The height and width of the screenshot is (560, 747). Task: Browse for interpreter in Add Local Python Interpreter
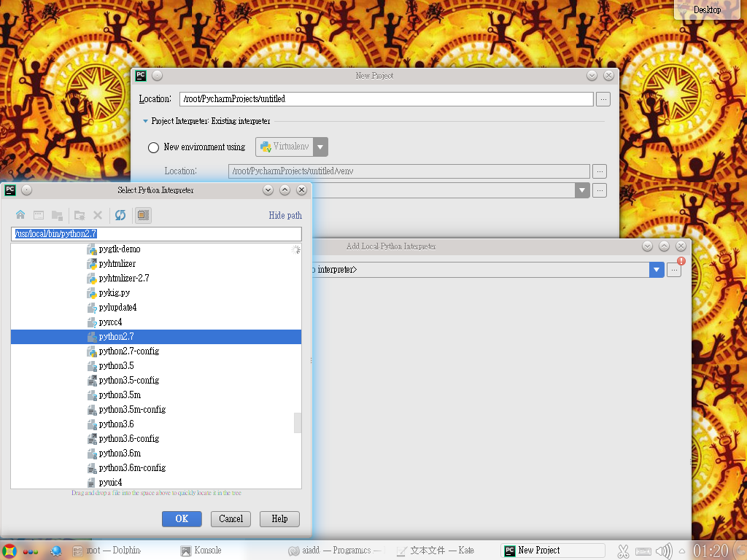[x=674, y=270]
